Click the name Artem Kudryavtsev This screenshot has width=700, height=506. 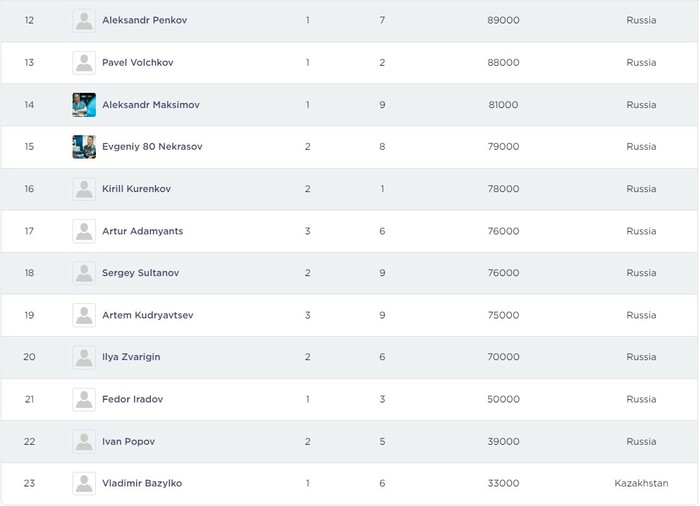pyautogui.click(x=148, y=315)
